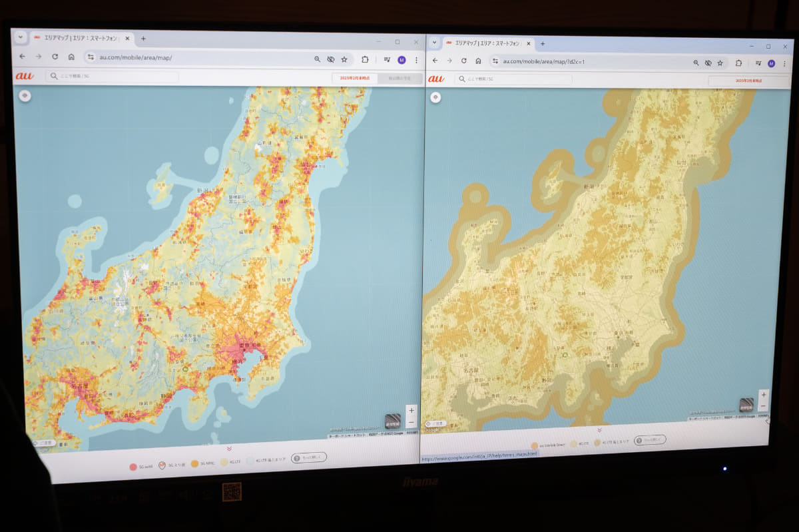The image size is (799, 532).
Task: Bookmark the page with the right window's star
Action: (x=720, y=63)
